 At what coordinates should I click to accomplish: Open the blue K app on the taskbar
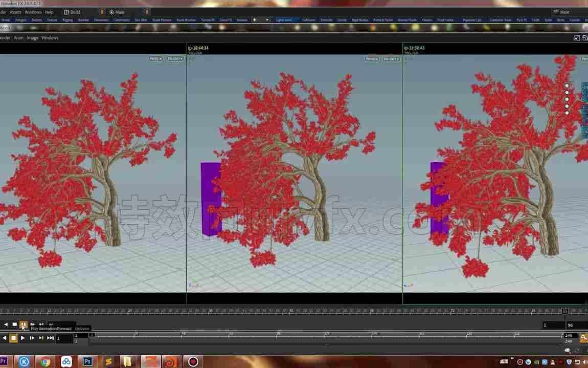point(24,362)
